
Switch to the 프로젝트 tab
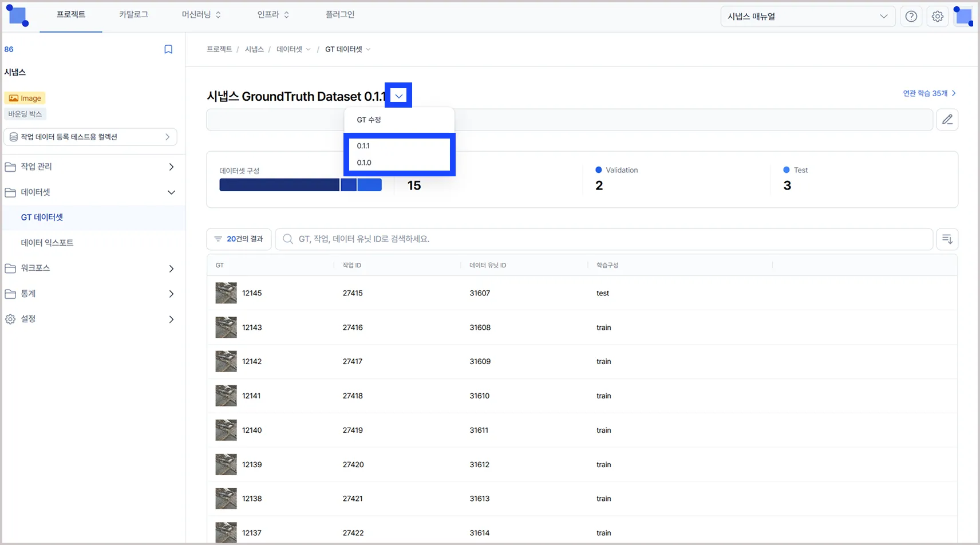click(x=71, y=14)
